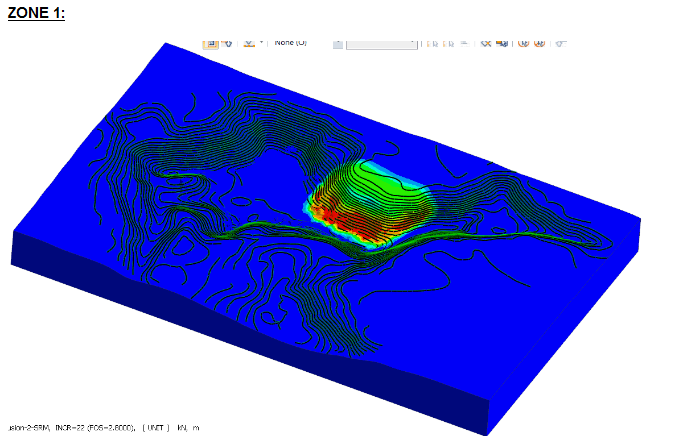
Task: Select the m length unit text
Action: pyautogui.click(x=196, y=428)
